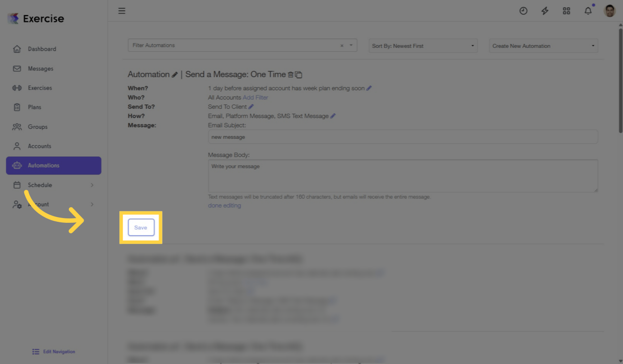Open the Create New Automation dropdown
This screenshot has width=623, height=364.
click(x=543, y=46)
